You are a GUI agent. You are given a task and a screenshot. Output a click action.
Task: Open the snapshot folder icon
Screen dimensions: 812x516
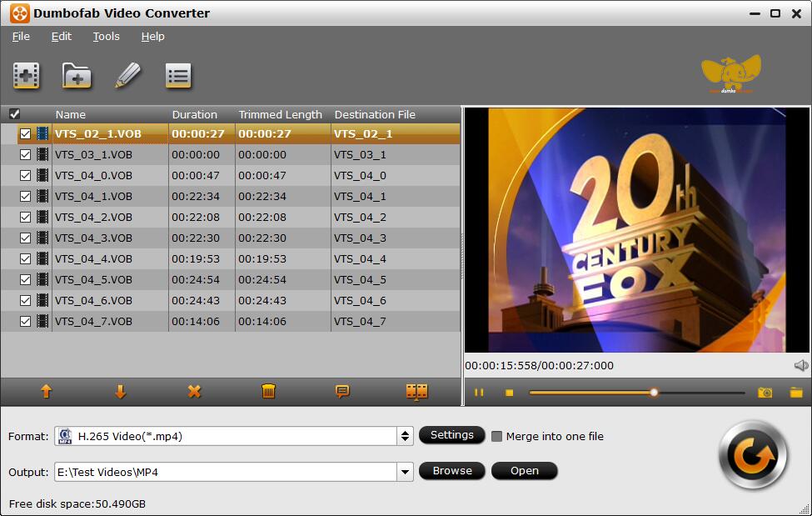click(x=796, y=393)
